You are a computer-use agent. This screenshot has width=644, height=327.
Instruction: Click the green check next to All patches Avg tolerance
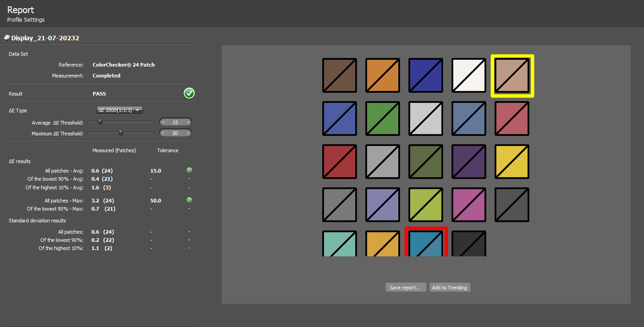(x=189, y=170)
